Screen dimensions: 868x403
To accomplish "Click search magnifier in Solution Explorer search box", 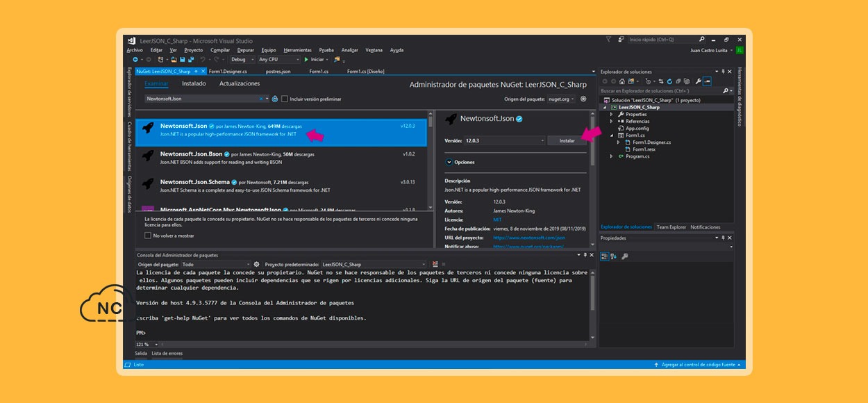I will (726, 91).
